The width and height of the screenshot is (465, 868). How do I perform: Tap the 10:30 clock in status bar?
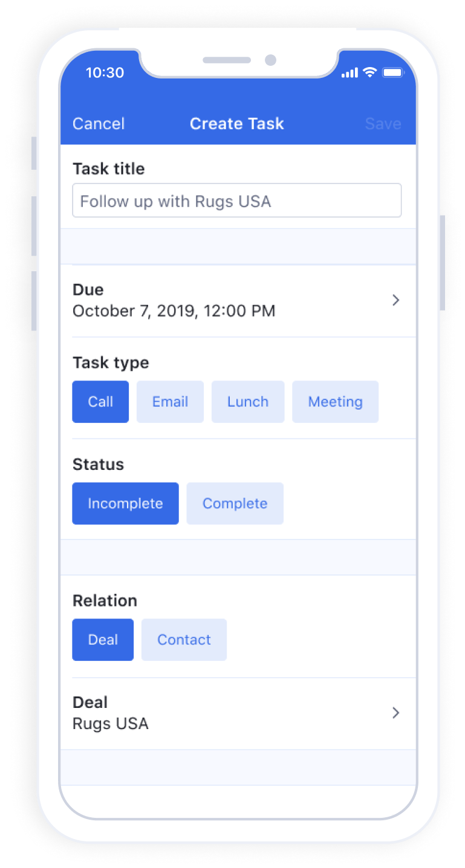(105, 72)
